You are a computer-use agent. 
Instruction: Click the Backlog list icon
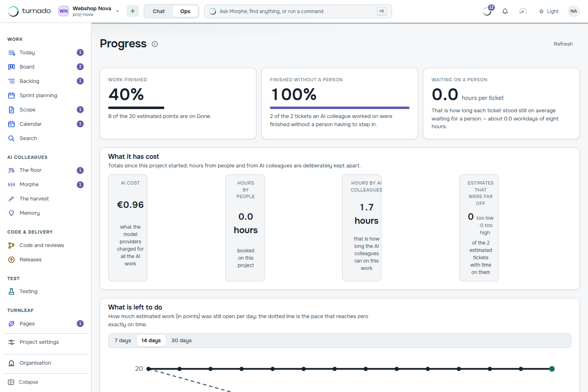(11, 81)
